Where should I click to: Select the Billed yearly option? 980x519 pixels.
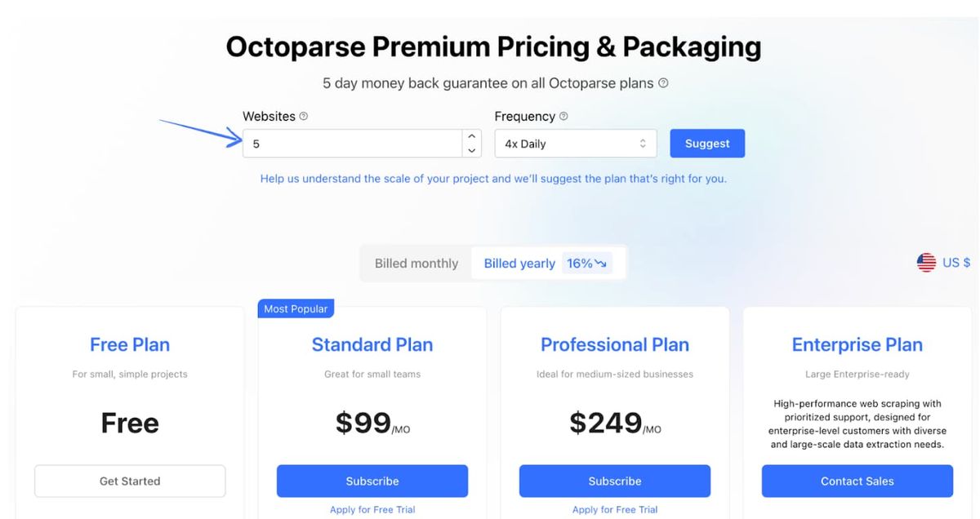[x=519, y=263]
